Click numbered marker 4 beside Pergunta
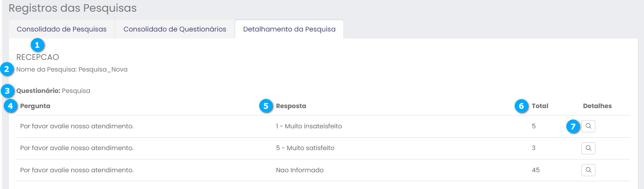 pos(10,106)
